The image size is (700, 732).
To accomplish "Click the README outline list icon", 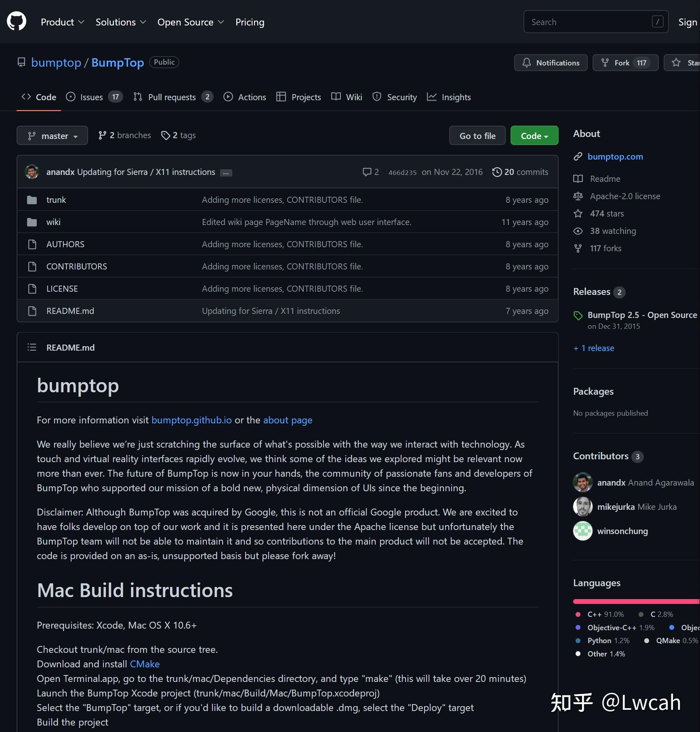I will [32, 347].
